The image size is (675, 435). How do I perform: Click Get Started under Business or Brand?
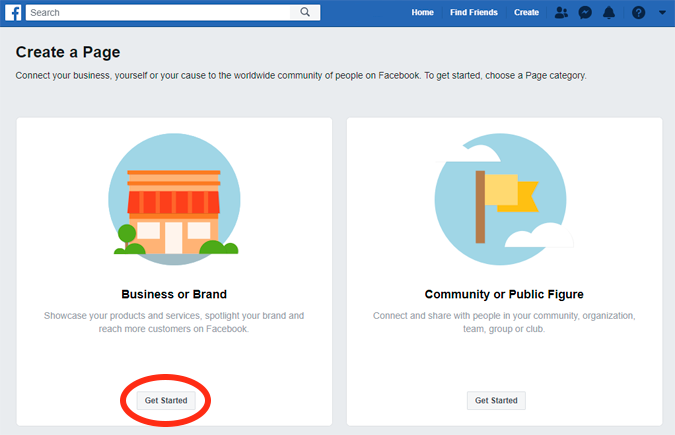(x=166, y=400)
